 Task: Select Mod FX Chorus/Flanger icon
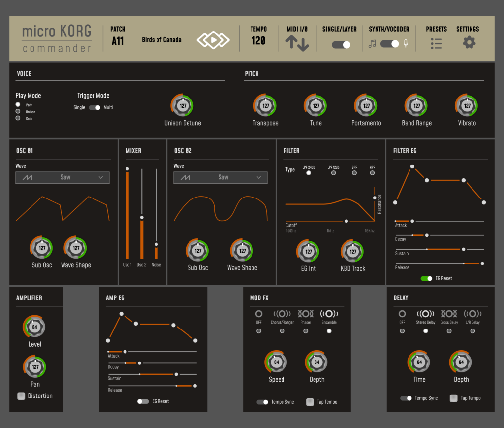(282, 314)
